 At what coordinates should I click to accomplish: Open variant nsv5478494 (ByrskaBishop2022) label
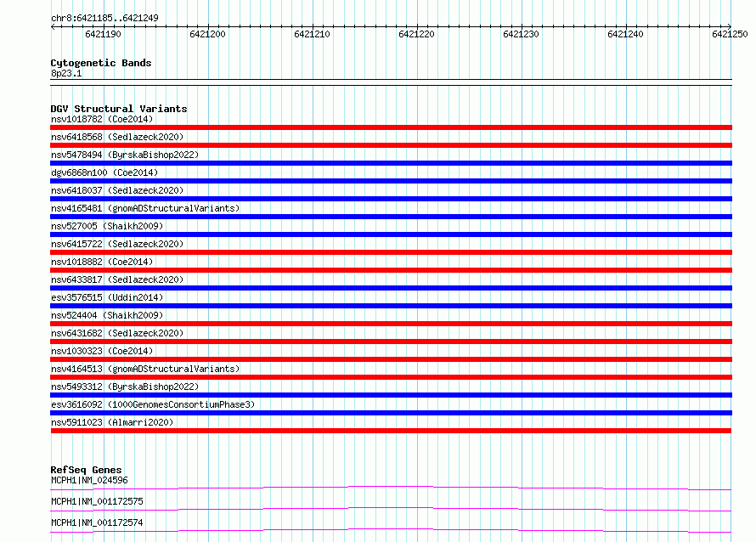pos(125,155)
